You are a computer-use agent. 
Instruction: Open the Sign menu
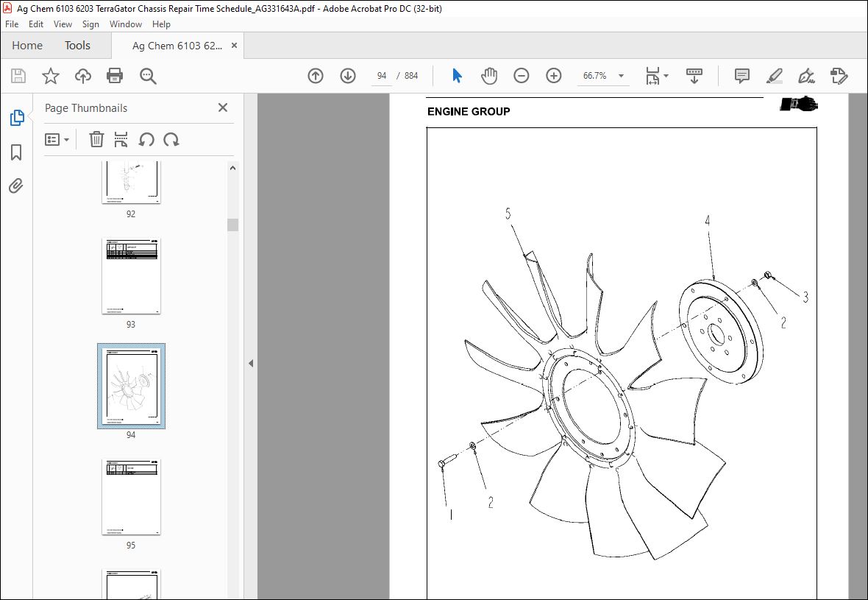click(x=90, y=24)
